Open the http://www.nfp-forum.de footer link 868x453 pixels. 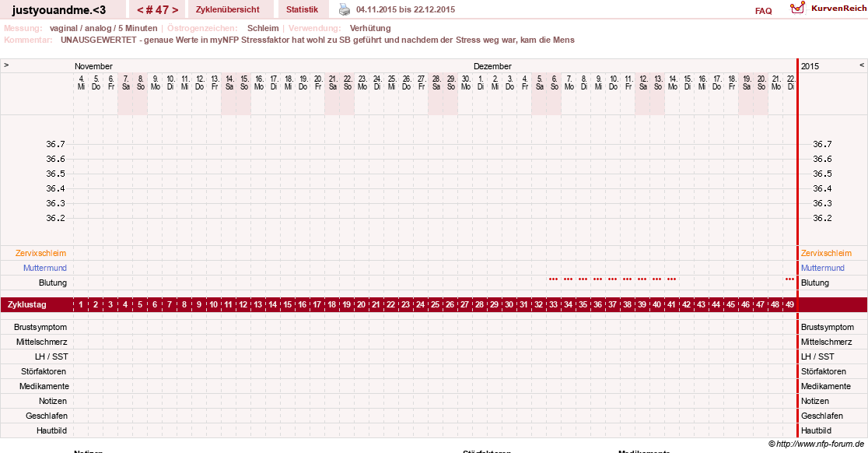pyautogui.click(x=820, y=444)
